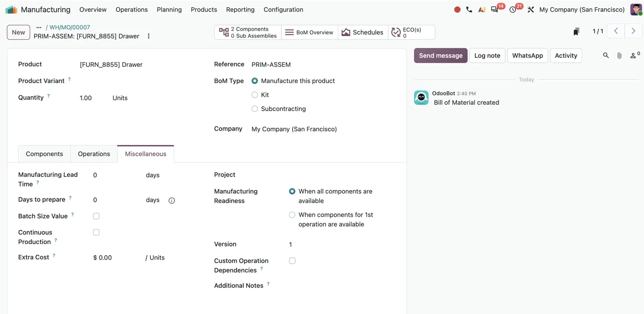
Task: Show Continuous Production help tooltip
Action: [56, 240]
